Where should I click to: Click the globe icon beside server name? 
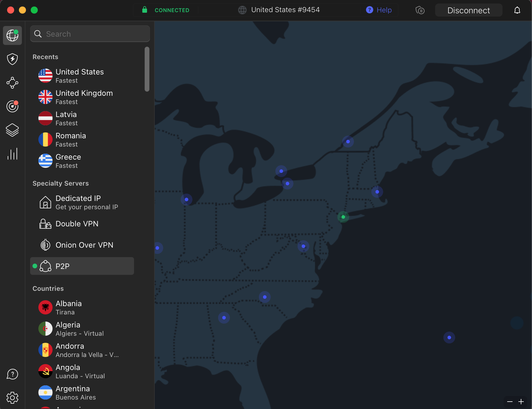[242, 10]
